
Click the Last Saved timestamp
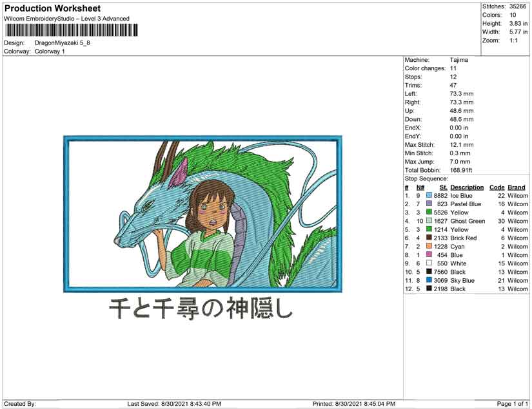tap(174, 404)
